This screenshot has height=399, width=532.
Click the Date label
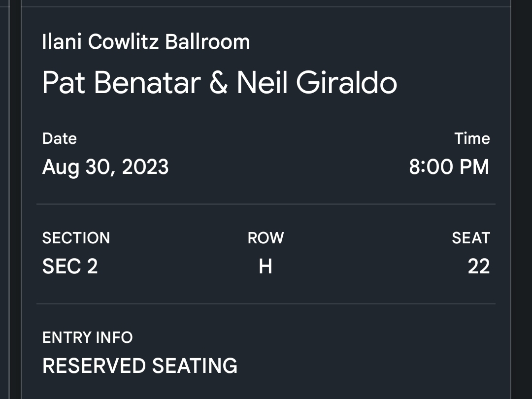point(60,138)
